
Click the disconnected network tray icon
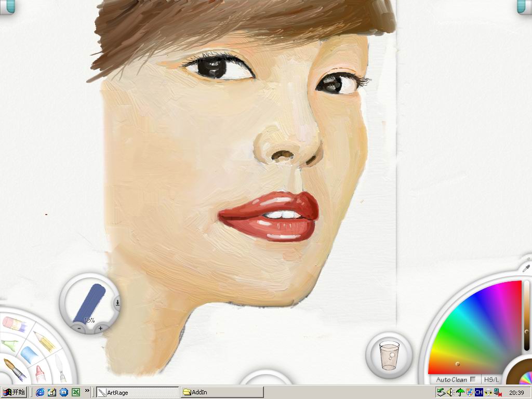pos(498,393)
